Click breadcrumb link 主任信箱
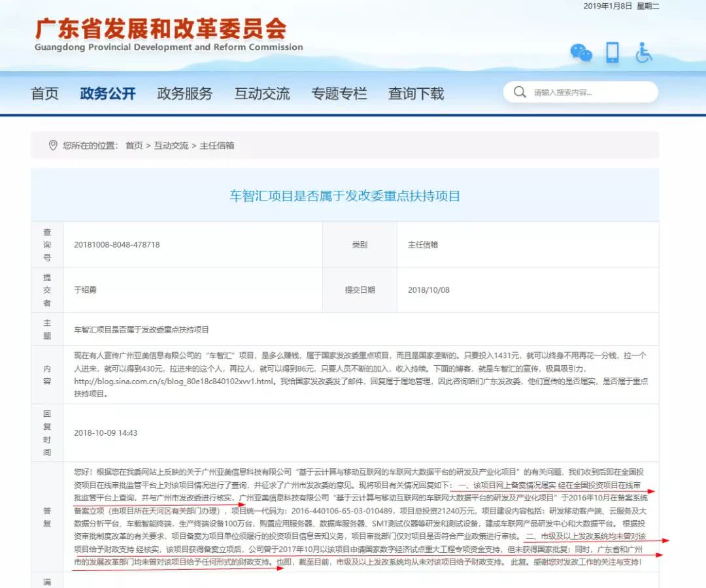 (216, 145)
